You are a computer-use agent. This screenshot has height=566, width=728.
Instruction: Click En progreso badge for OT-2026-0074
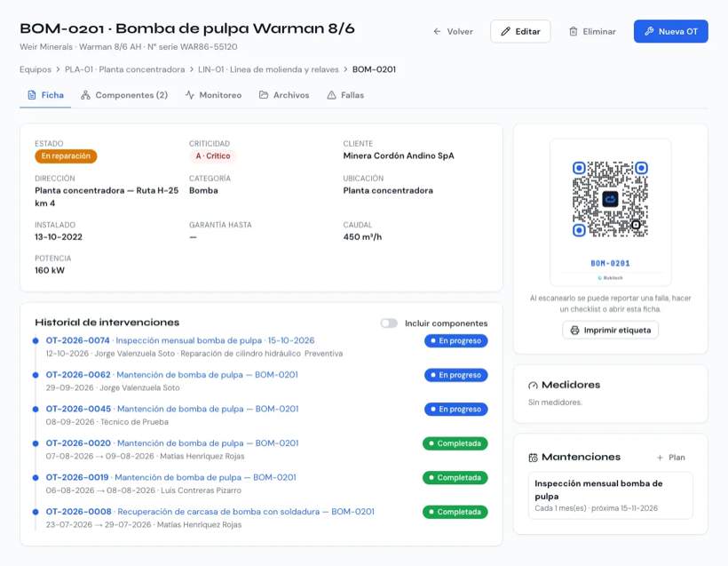(x=456, y=341)
